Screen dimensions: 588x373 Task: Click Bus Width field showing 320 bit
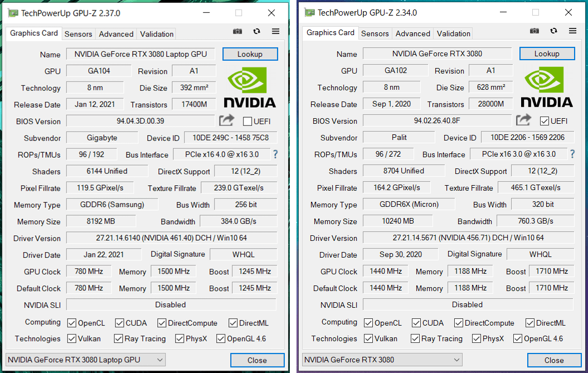tap(543, 204)
